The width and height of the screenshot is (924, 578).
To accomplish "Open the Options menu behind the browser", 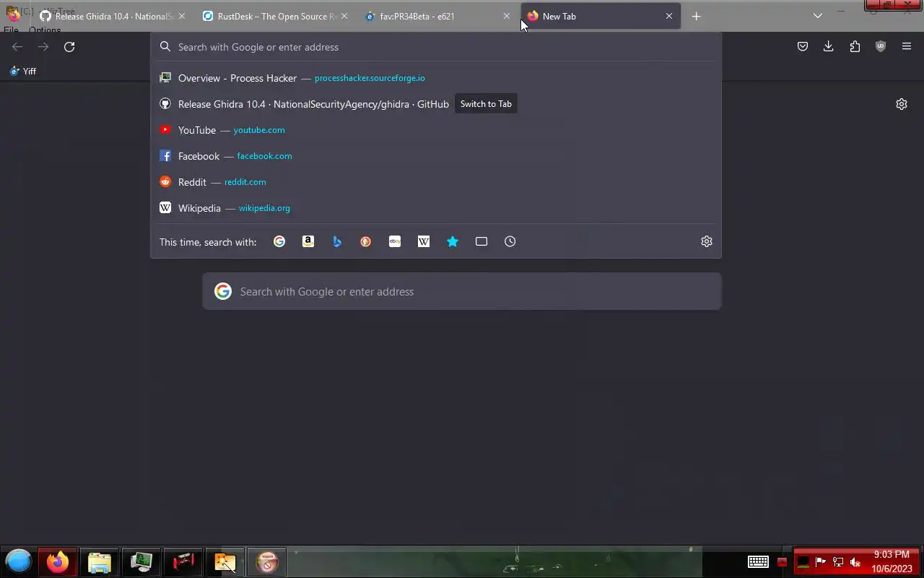I will click(45, 30).
